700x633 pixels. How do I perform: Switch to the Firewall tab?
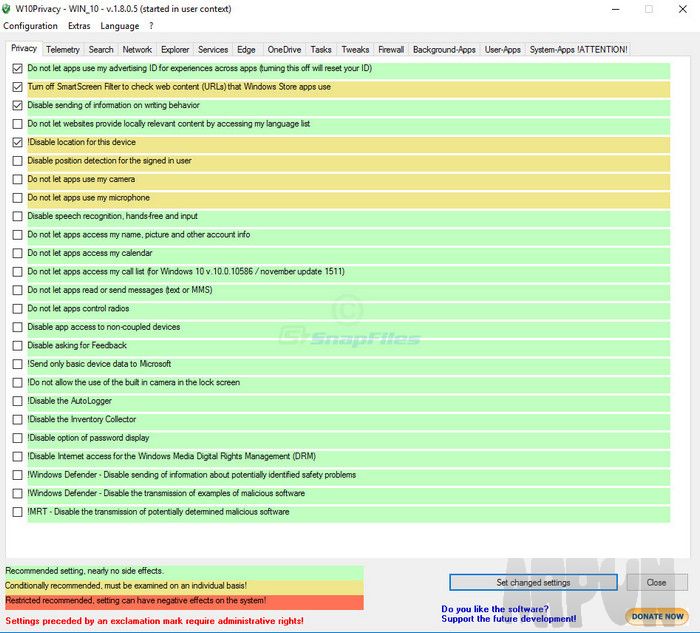pos(391,50)
